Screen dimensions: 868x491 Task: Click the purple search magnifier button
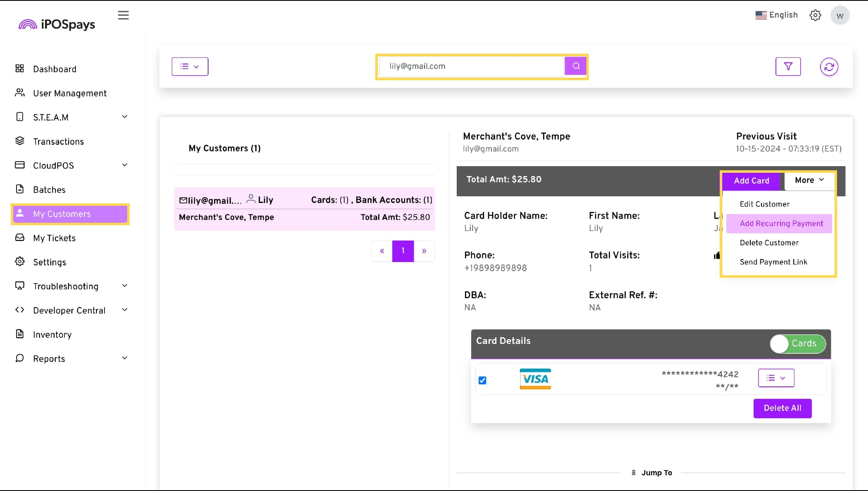click(x=576, y=66)
